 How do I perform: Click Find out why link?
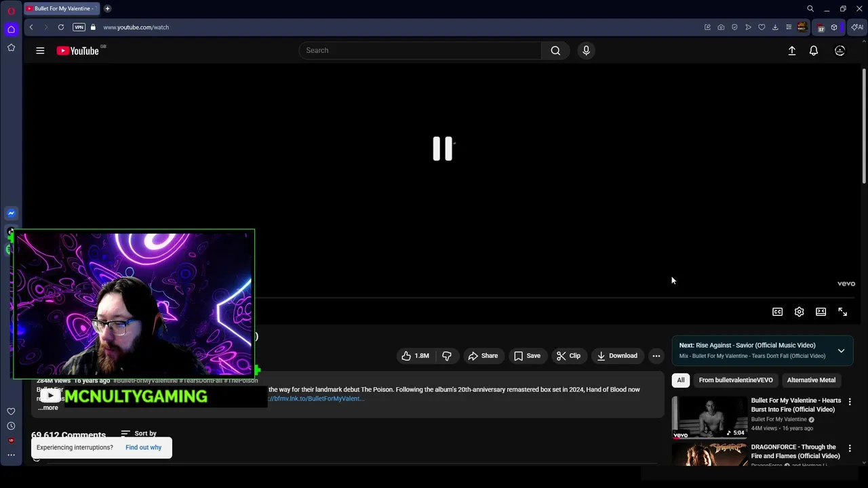pyautogui.click(x=143, y=447)
